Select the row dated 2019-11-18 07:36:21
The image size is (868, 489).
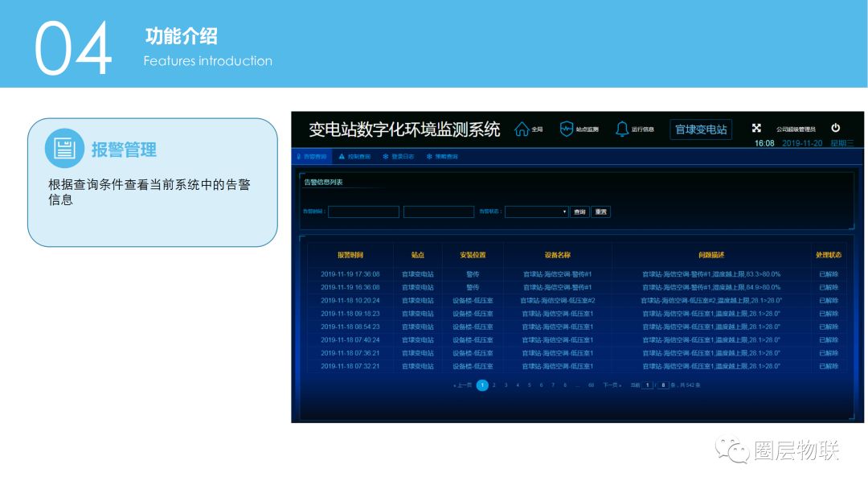point(577,353)
